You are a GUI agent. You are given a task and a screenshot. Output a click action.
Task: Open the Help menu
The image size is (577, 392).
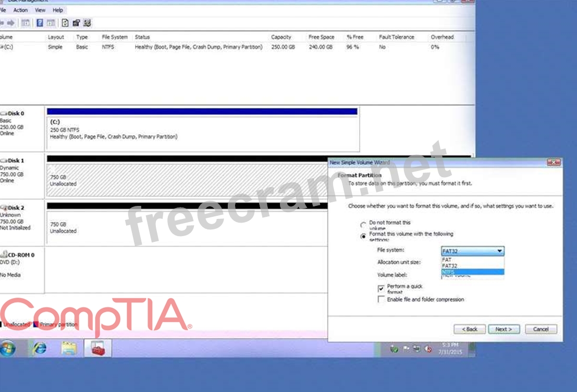[x=58, y=10]
